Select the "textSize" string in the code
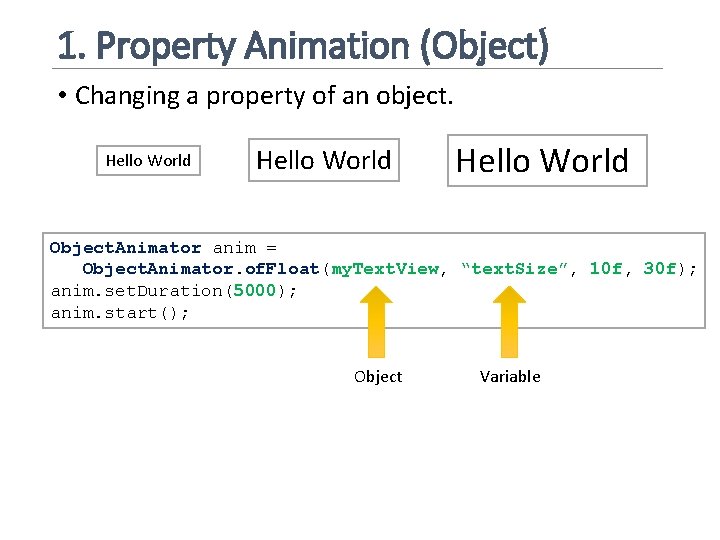The width and height of the screenshot is (720, 540). (x=515, y=268)
